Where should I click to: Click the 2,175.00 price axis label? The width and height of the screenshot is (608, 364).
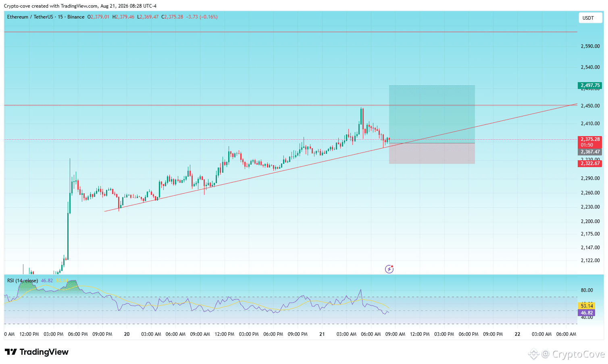coord(590,234)
